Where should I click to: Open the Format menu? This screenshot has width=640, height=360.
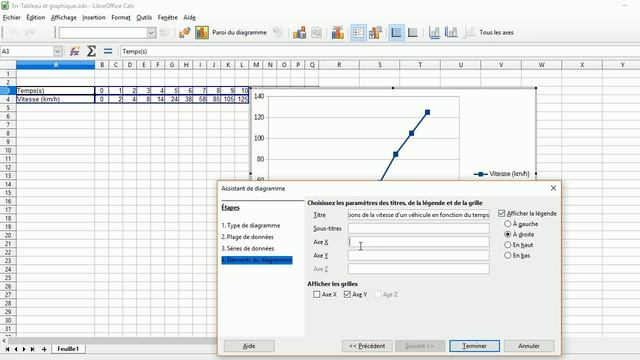pos(121,18)
